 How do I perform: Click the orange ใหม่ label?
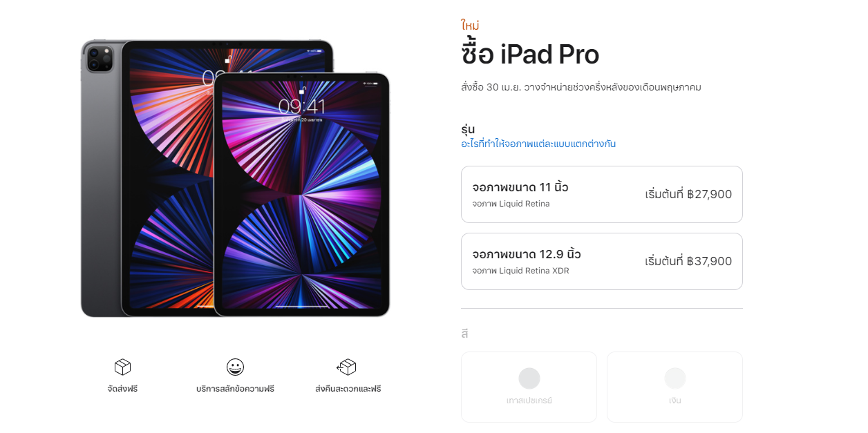coord(470,26)
